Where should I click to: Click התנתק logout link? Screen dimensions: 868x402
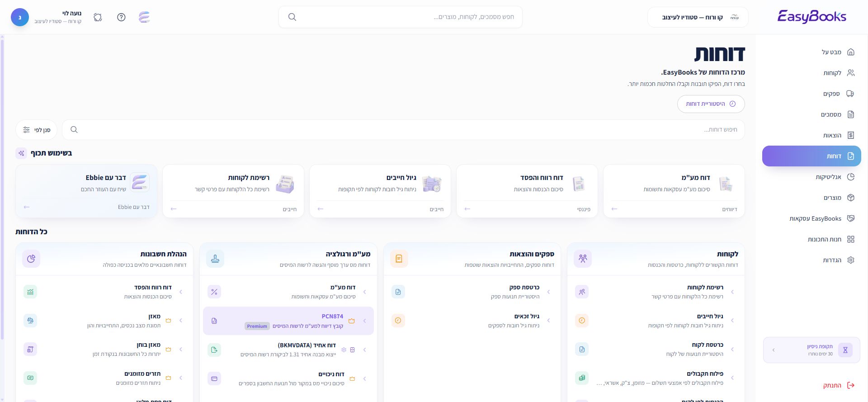coord(839,385)
